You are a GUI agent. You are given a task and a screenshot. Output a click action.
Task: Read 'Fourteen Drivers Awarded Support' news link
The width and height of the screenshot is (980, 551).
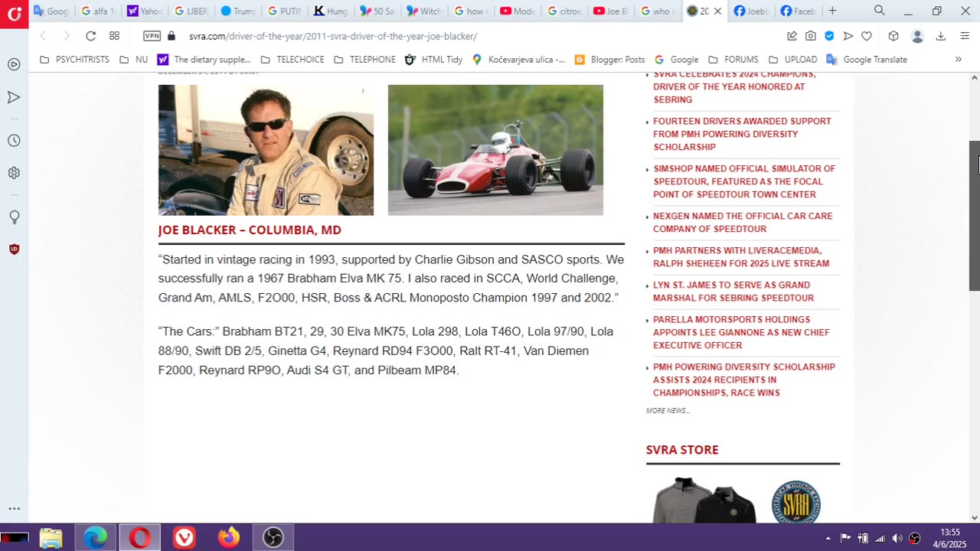(x=742, y=134)
